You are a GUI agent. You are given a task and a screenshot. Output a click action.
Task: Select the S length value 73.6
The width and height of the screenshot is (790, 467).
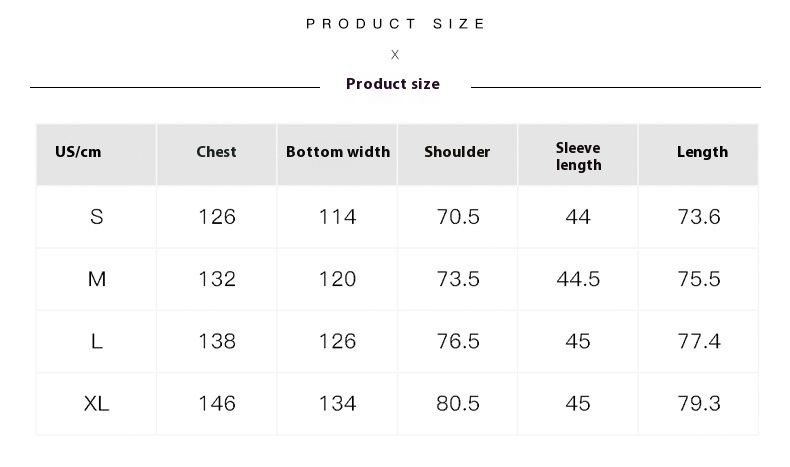pyautogui.click(x=699, y=217)
